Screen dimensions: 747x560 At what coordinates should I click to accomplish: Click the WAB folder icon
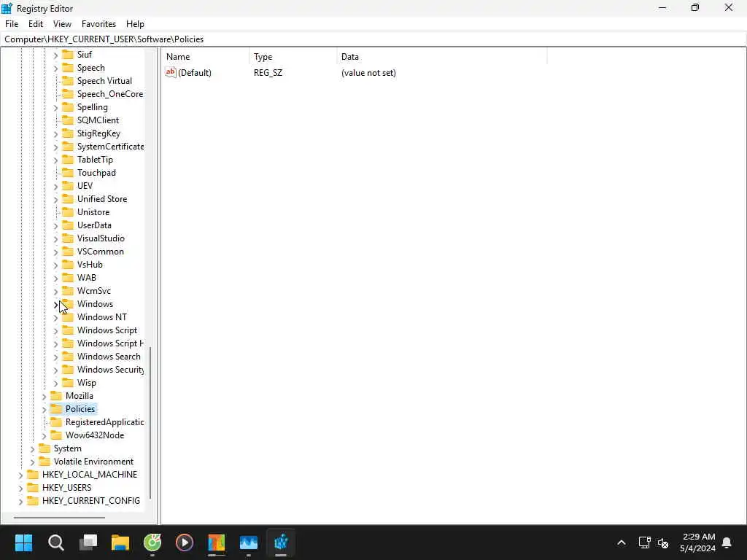click(x=68, y=277)
